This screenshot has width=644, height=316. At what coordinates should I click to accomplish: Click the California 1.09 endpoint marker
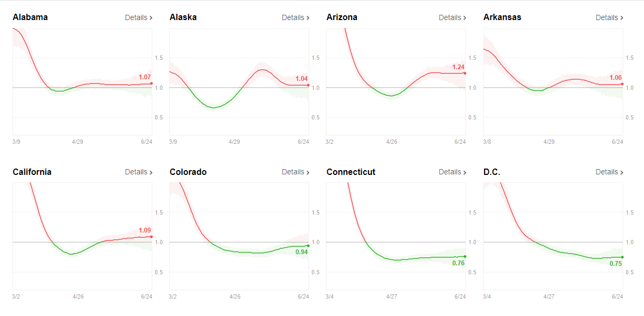[x=151, y=237]
